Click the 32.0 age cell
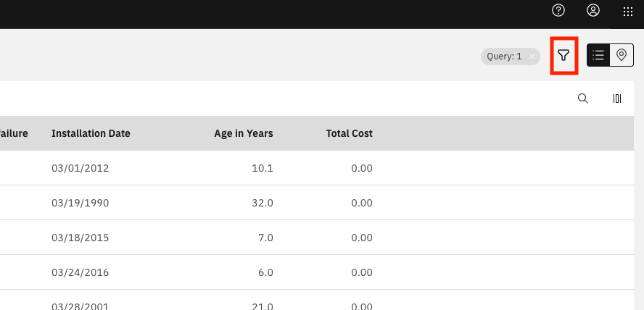Screen dimensions: 644x310 pyautogui.click(x=263, y=203)
